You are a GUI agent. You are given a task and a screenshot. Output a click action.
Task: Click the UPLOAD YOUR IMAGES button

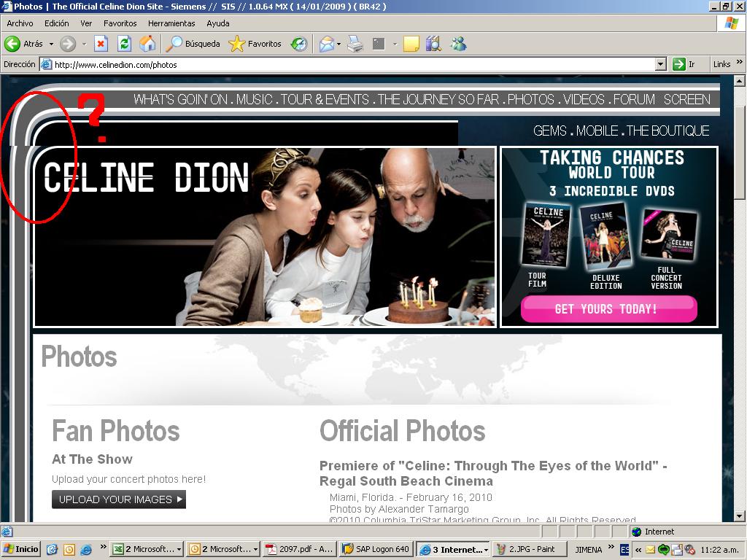119,499
